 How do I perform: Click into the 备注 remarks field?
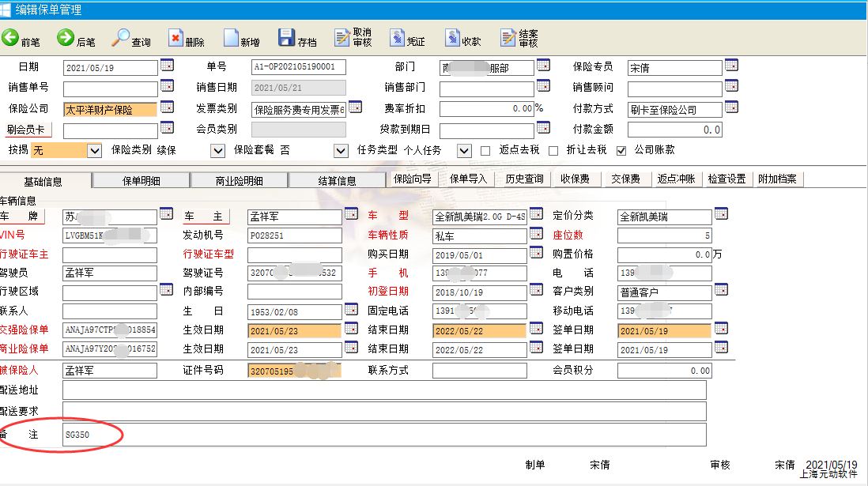(383, 435)
